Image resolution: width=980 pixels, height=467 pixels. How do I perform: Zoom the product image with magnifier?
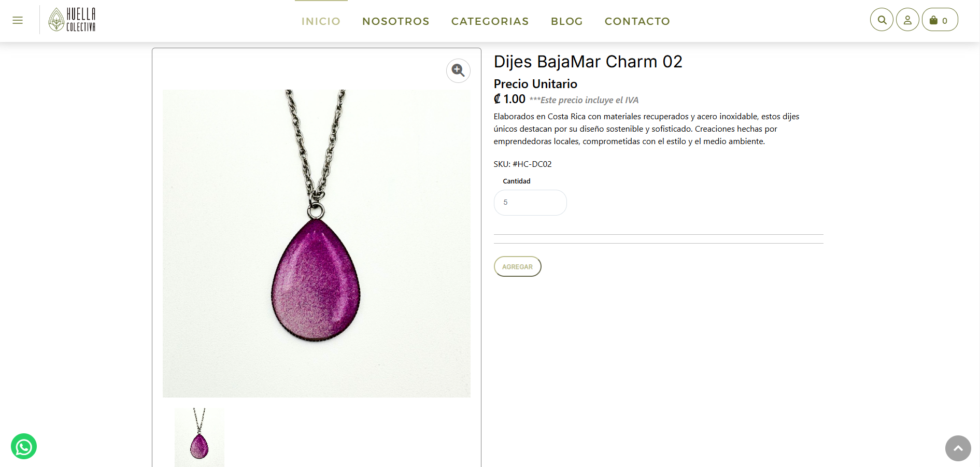pyautogui.click(x=458, y=70)
